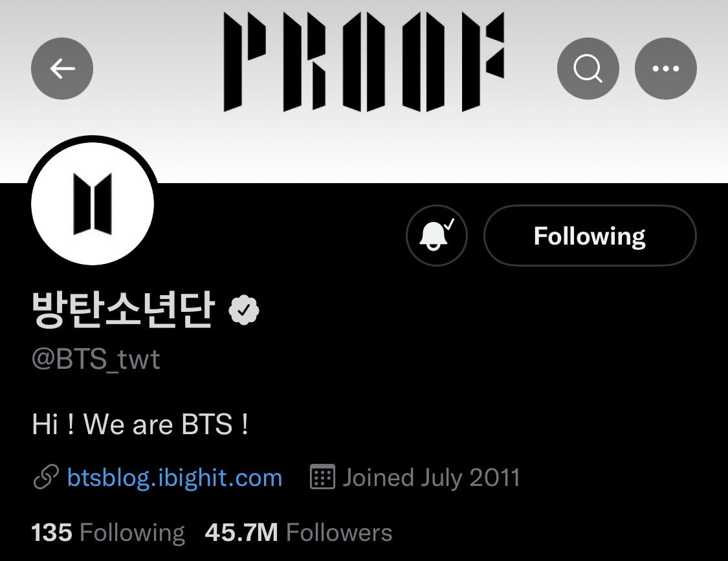Go back using the arrow button
The image size is (728, 561).
coord(62,69)
